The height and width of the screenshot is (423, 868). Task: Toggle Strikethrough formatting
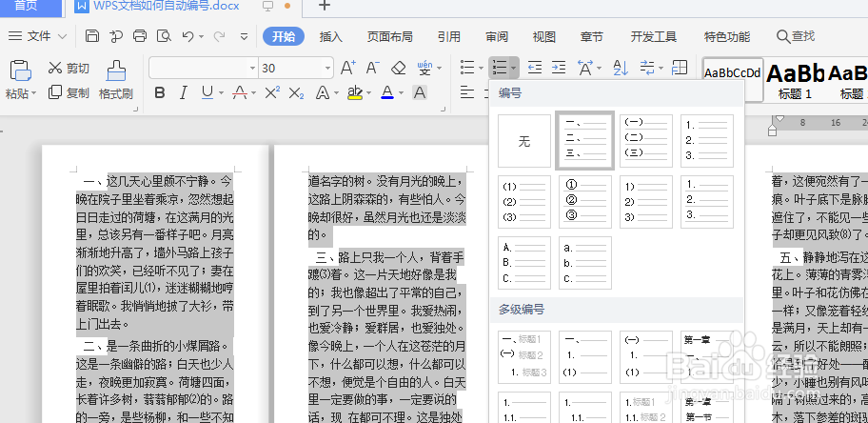click(239, 92)
